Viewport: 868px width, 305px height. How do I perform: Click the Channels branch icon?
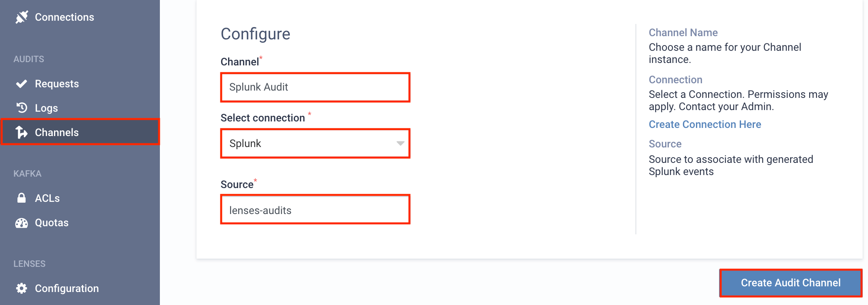(x=22, y=132)
